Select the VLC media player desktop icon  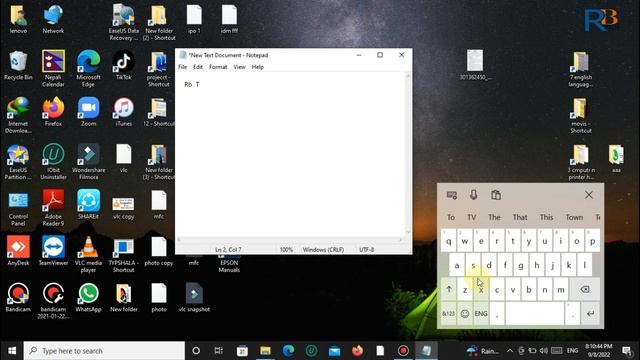click(x=88, y=255)
